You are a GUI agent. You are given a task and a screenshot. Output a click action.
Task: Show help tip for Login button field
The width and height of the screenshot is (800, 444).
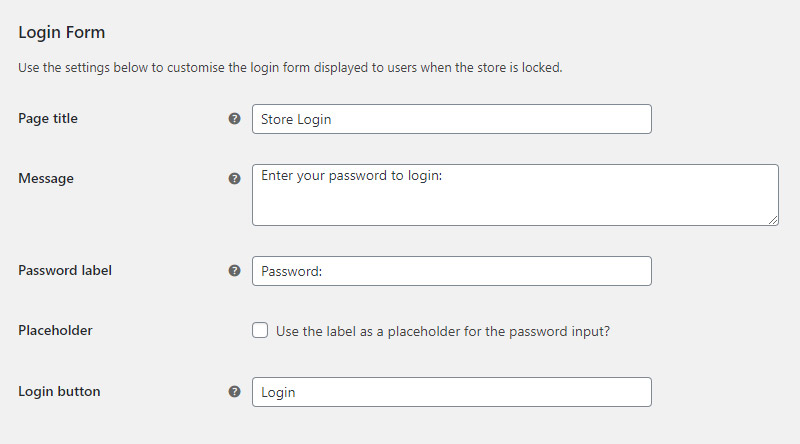click(x=234, y=391)
